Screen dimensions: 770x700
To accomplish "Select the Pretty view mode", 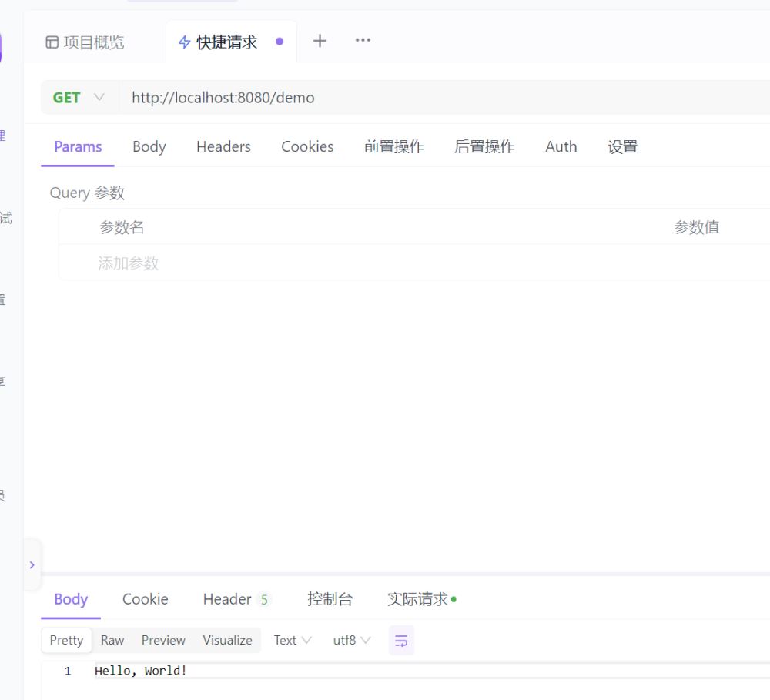I will coord(66,640).
